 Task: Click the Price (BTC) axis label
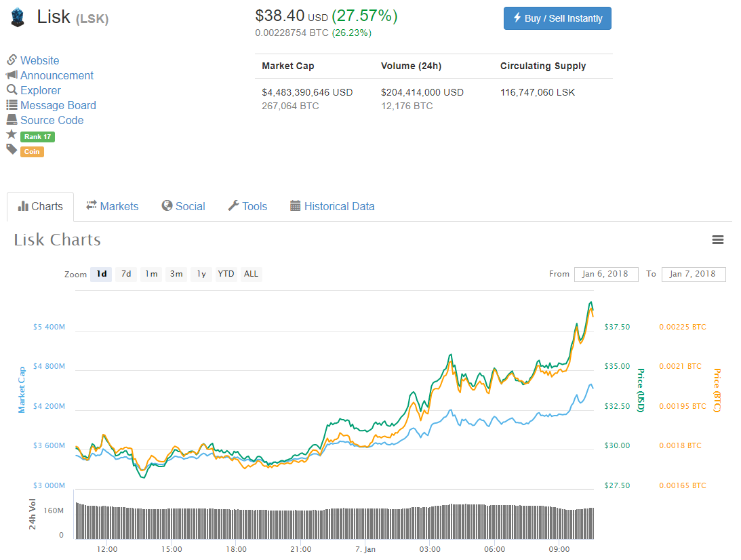717,391
